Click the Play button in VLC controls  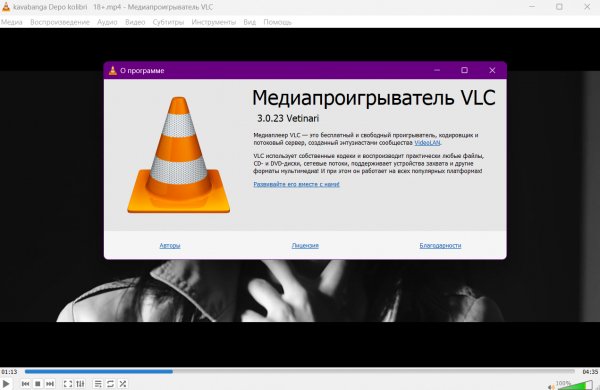tap(6, 383)
